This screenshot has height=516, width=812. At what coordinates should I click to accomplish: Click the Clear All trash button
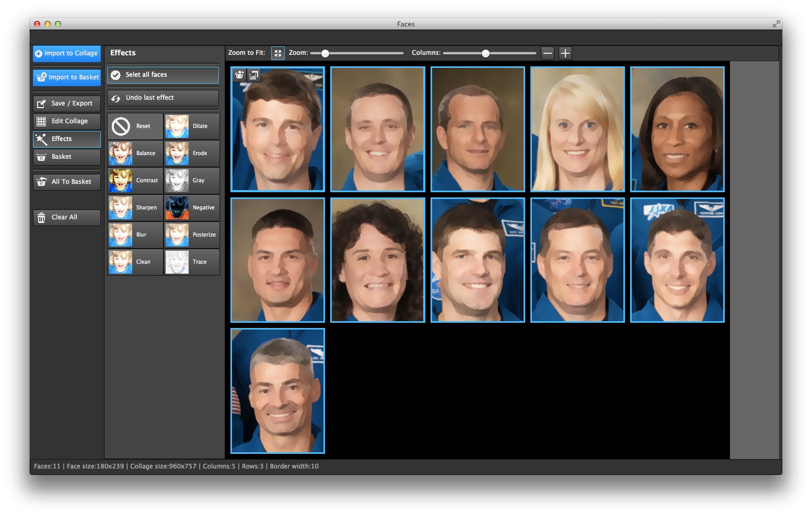click(x=67, y=217)
